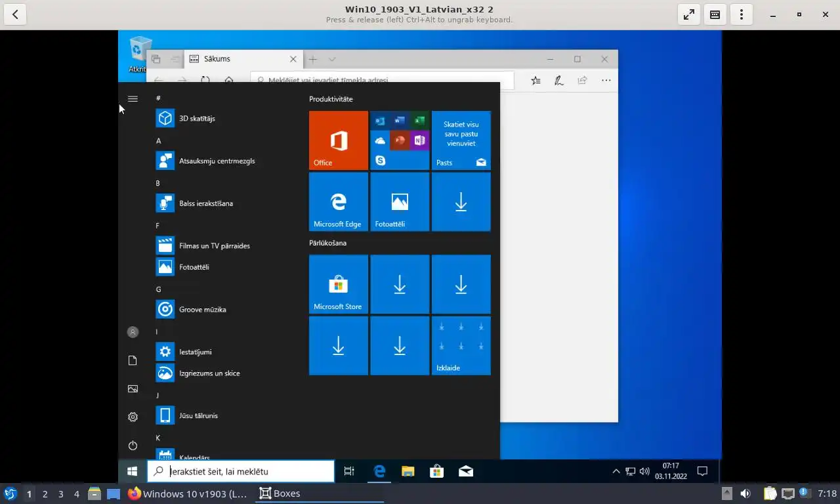Open Settings gear in Start sidebar
This screenshot has width=840, height=504.
coord(133,417)
